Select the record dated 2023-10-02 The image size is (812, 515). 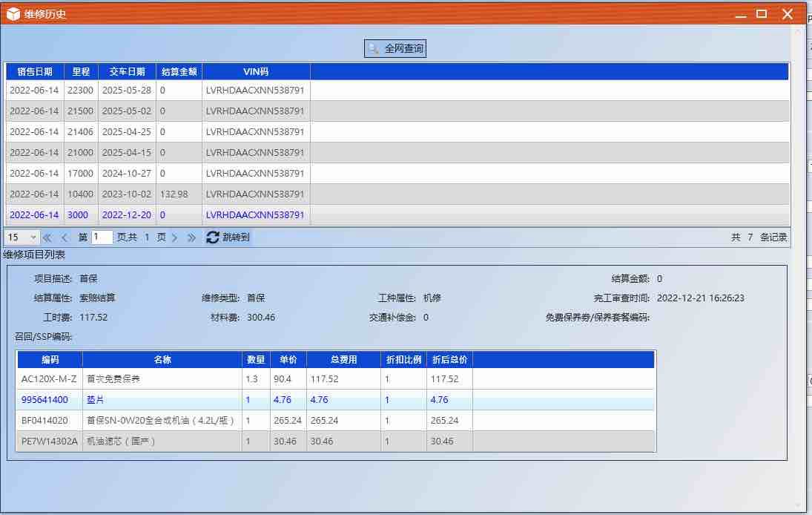tap(397, 194)
